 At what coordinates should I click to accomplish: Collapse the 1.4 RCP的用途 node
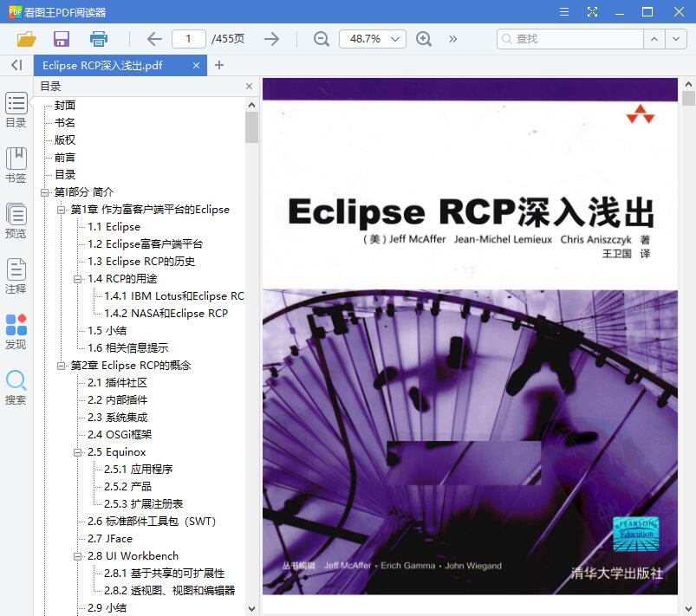coord(78,279)
